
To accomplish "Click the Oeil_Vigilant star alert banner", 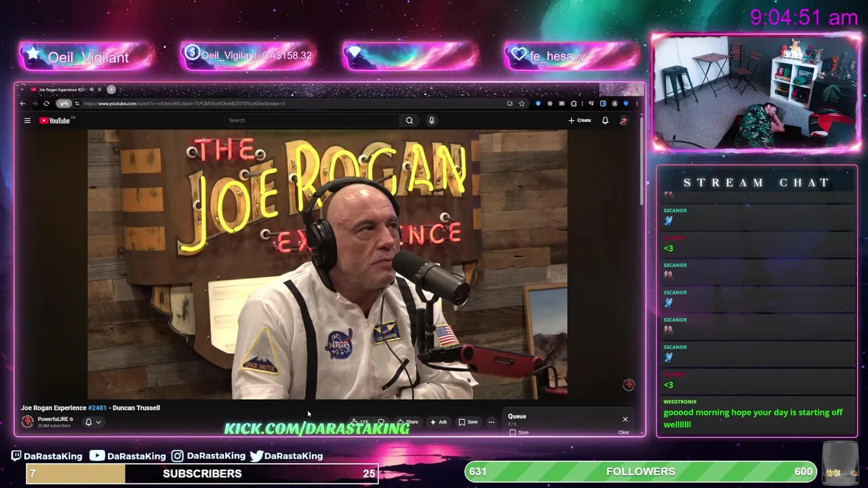I will point(85,57).
